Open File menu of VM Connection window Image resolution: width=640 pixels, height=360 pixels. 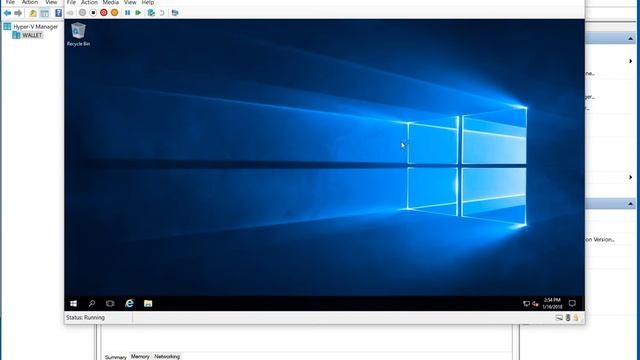click(x=71, y=2)
